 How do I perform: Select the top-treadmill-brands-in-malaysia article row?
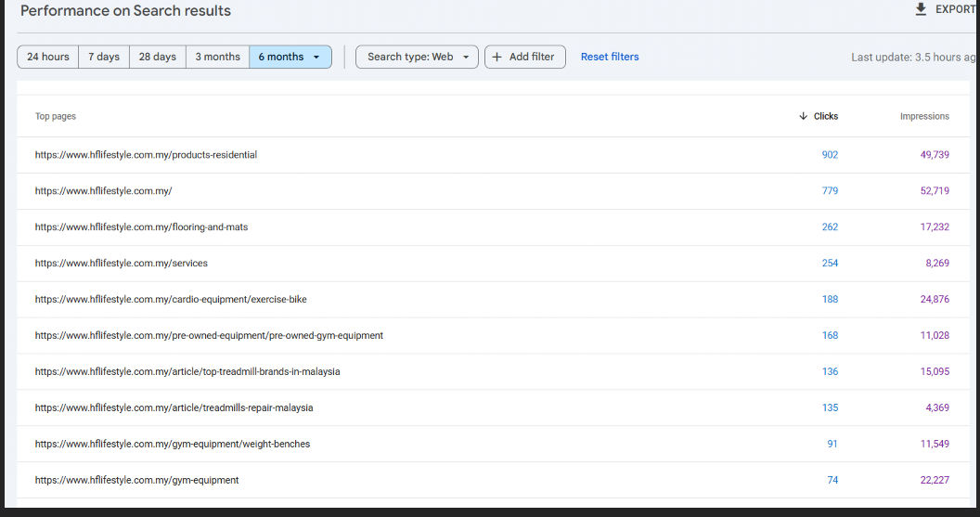coord(187,372)
